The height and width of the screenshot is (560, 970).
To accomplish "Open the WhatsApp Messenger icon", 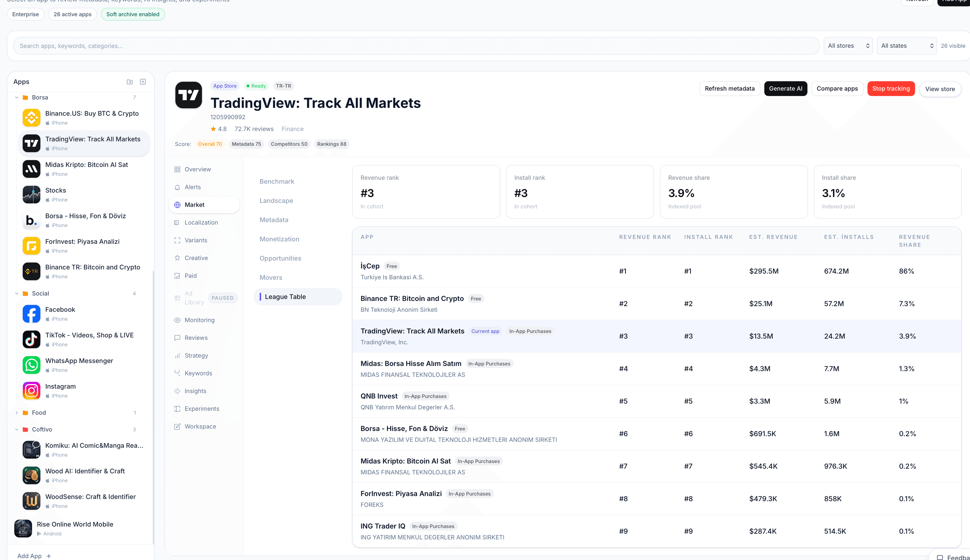I will pyautogui.click(x=32, y=365).
